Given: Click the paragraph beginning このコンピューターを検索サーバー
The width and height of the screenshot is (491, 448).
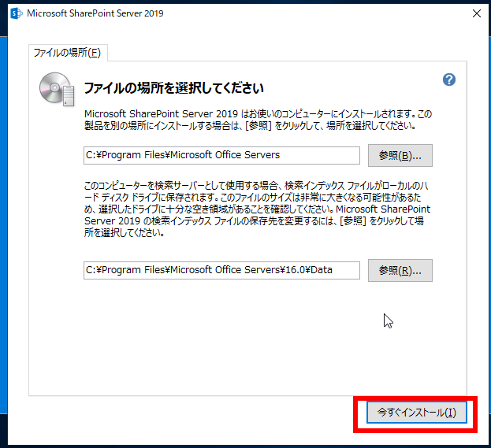Looking at the screenshot, I should [x=257, y=209].
